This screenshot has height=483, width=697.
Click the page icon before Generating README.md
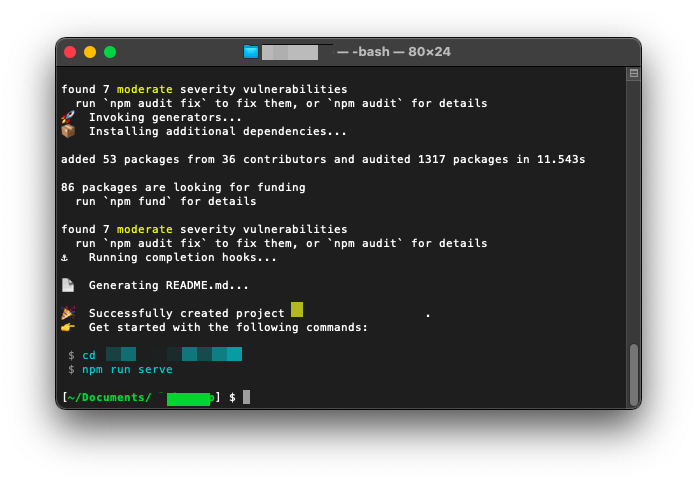(x=68, y=285)
